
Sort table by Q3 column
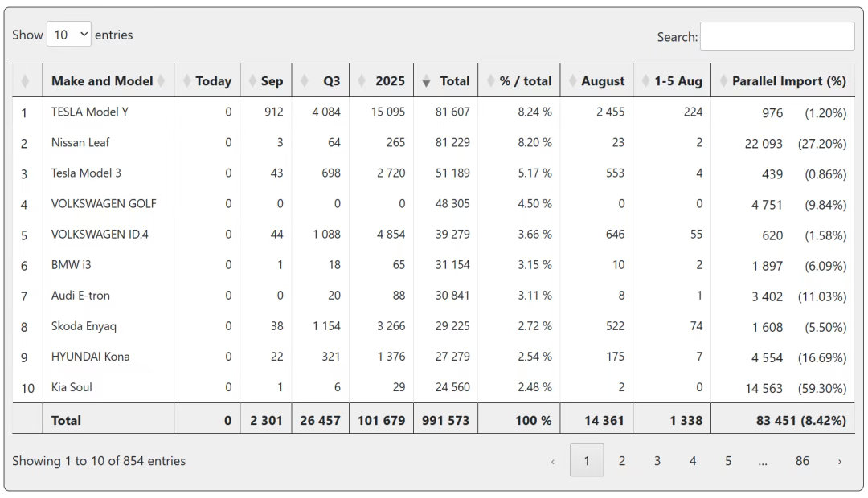tap(321, 81)
